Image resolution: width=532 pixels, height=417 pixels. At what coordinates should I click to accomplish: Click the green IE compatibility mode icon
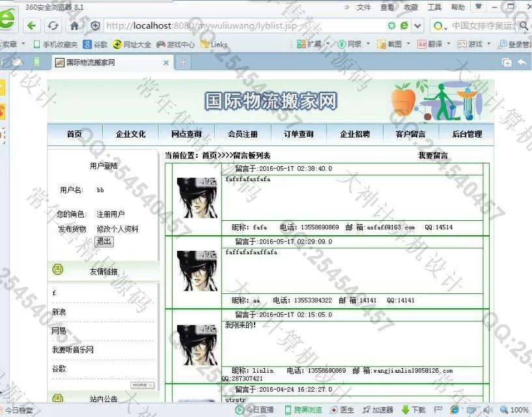[x=404, y=26]
